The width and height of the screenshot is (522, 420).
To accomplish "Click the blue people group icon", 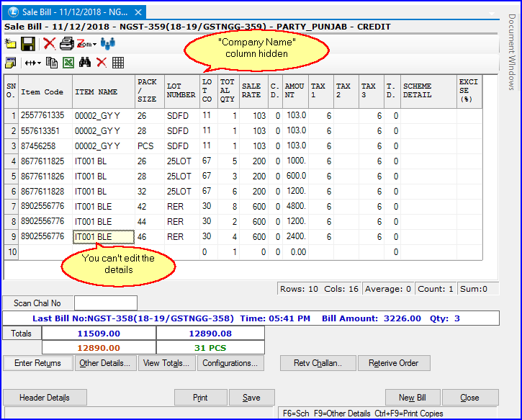I will 108,44.
